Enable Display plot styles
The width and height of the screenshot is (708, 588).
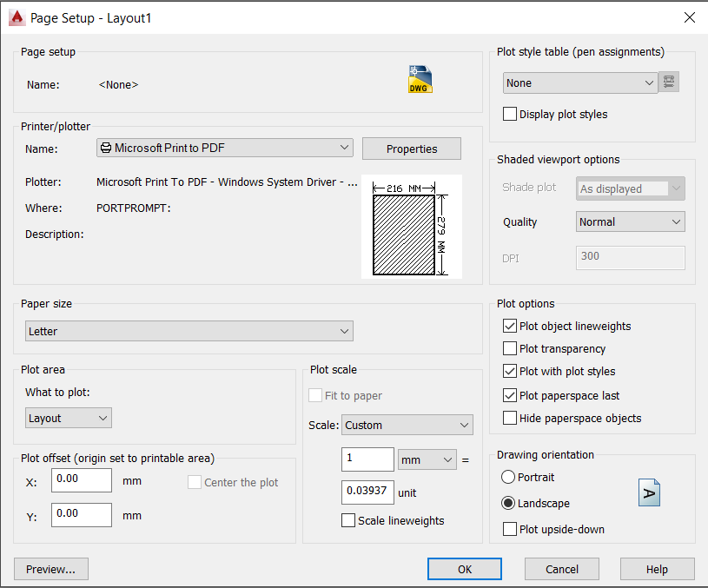510,114
